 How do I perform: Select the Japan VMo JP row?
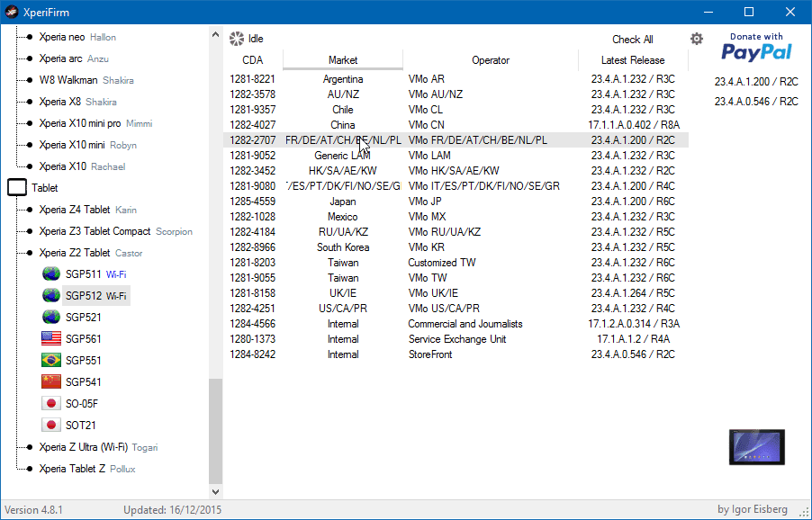pyautogui.click(x=456, y=202)
